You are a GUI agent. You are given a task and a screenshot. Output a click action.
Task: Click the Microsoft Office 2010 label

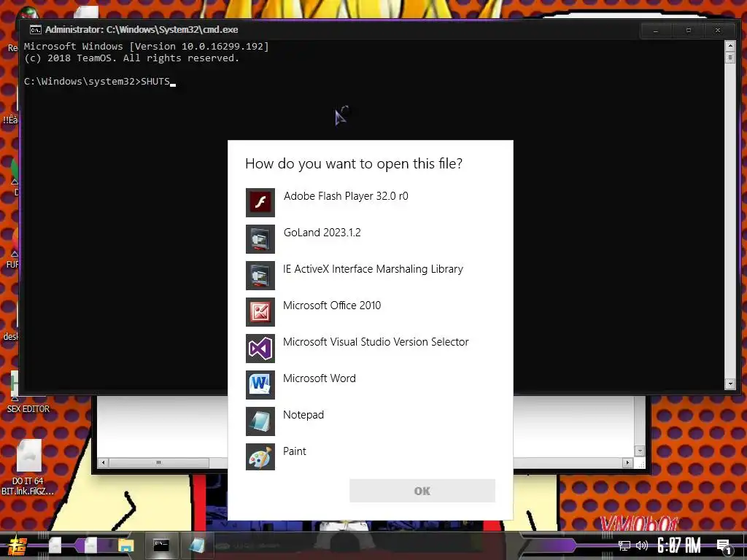coord(332,306)
